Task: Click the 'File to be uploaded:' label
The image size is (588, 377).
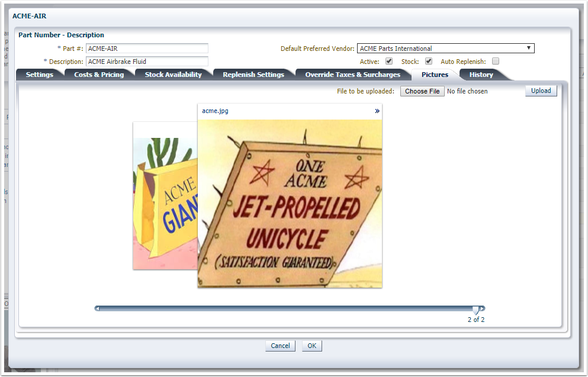Action: click(365, 91)
